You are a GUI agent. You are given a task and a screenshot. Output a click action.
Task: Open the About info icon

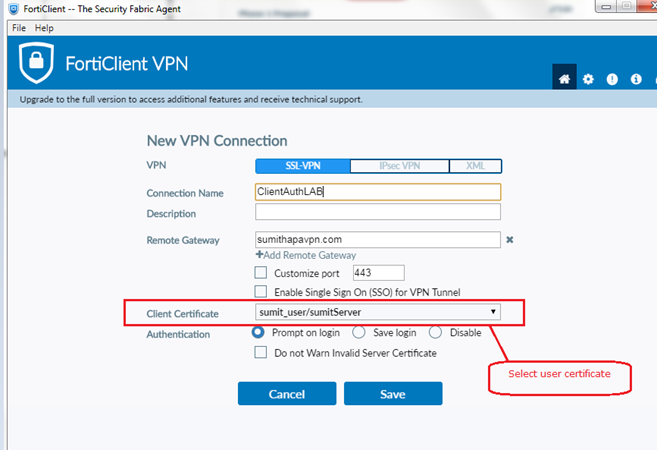(636, 79)
